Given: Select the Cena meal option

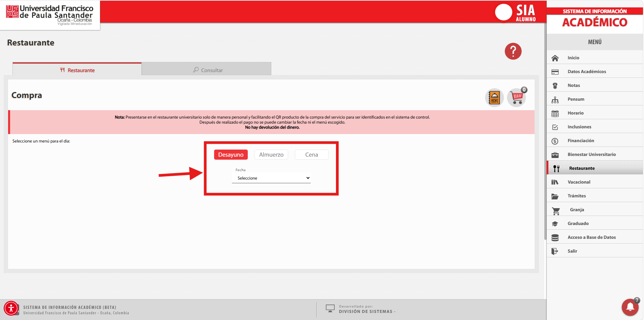Looking at the screenshot, I should click(312, 155).
